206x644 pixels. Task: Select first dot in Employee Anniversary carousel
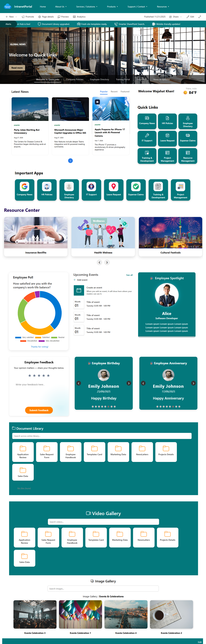[x=157, y=406]
